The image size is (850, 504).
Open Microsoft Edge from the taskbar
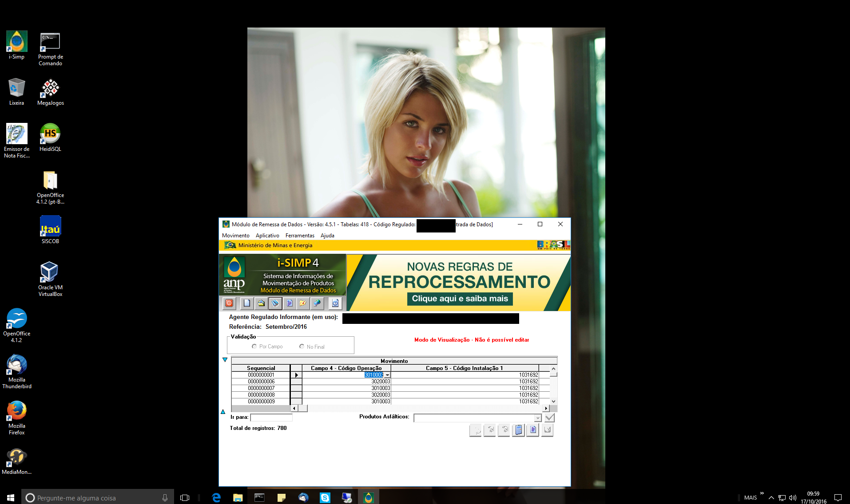point(216,498)
